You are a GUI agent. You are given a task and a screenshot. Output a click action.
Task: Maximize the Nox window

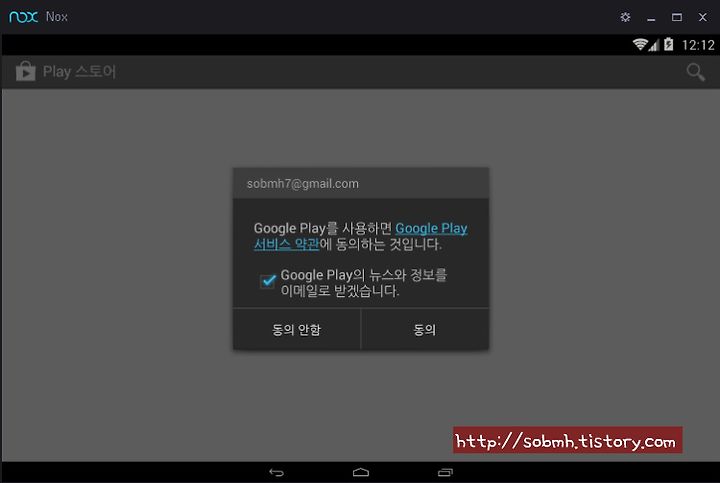[x=676, y=17]
